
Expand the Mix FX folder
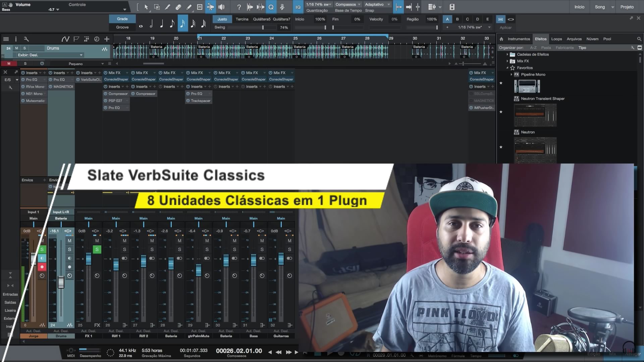click(507, 61)
